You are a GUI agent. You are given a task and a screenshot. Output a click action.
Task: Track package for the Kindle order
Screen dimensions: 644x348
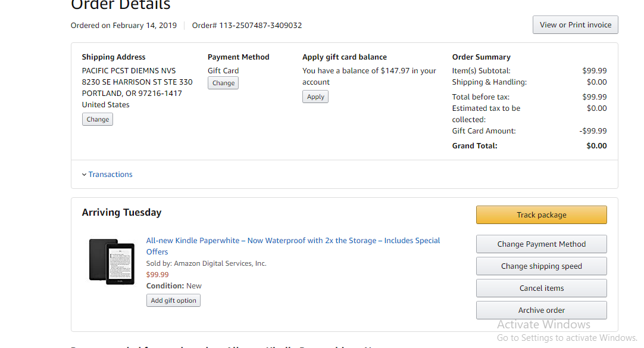[541, 215]
